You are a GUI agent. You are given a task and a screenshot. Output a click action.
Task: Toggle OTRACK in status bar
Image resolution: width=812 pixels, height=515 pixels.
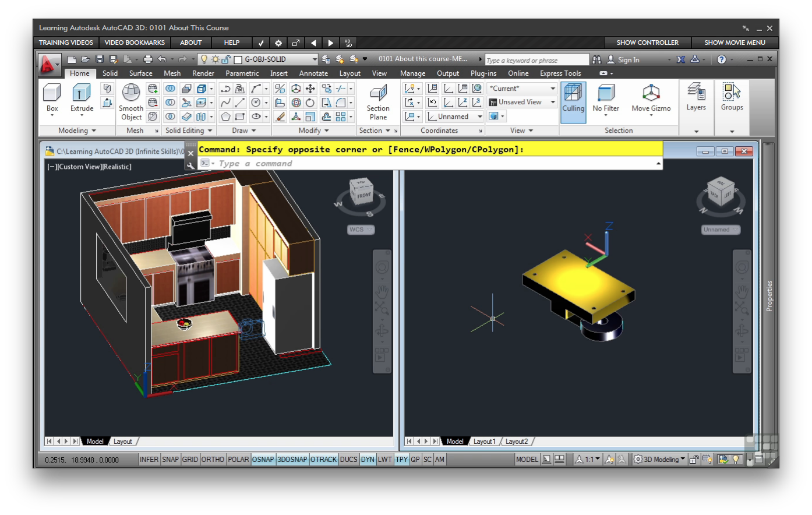323,460
